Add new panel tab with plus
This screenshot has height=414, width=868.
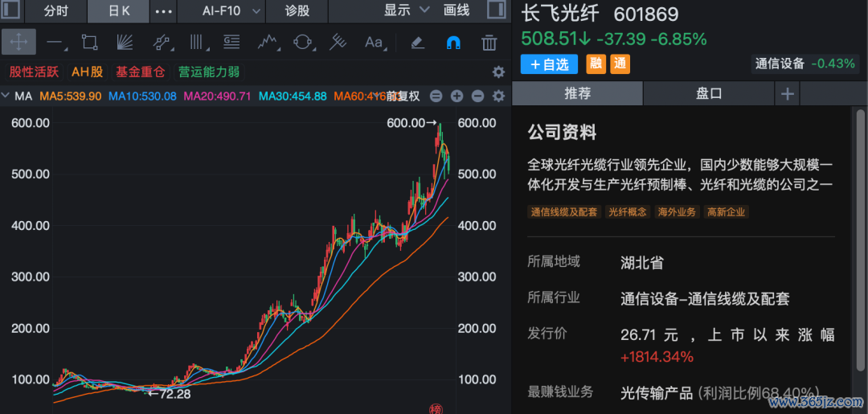[787, 94]
